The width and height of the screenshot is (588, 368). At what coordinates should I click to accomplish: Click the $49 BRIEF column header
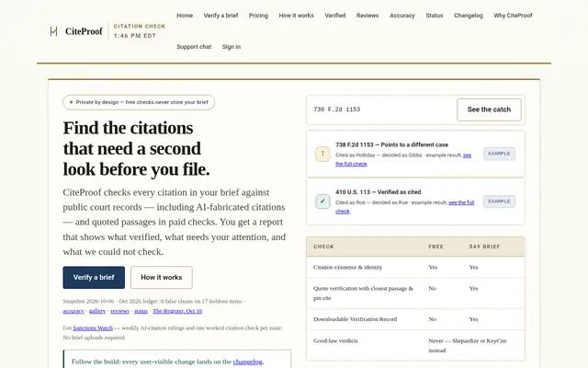pyautogui.click(x=484, y=247)
